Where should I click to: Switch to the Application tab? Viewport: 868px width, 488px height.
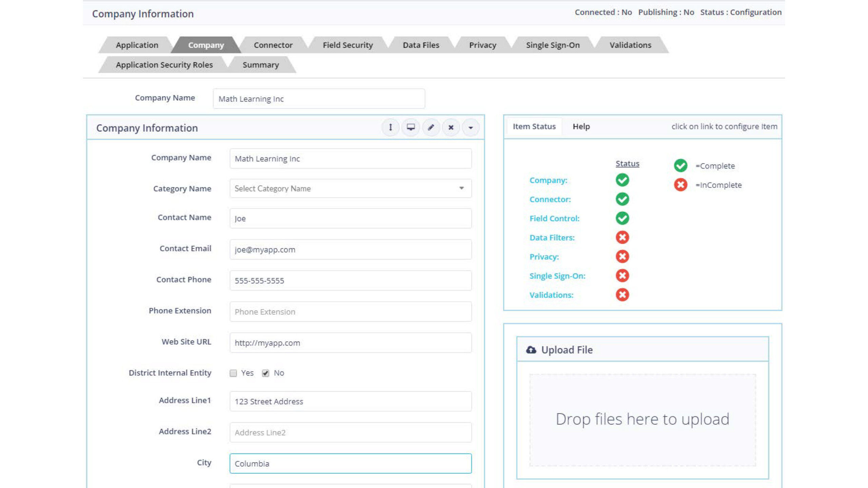pyautogui.click(x=137, y=45)
